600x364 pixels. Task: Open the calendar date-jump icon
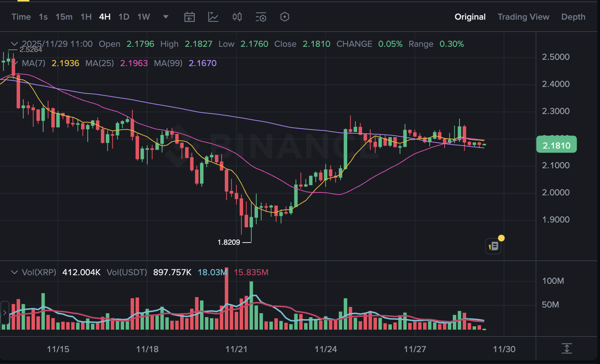click(x=190, y=17)
